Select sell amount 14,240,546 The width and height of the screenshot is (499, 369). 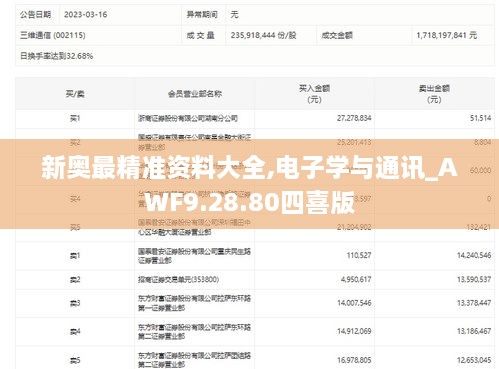[x=474, y=256]
